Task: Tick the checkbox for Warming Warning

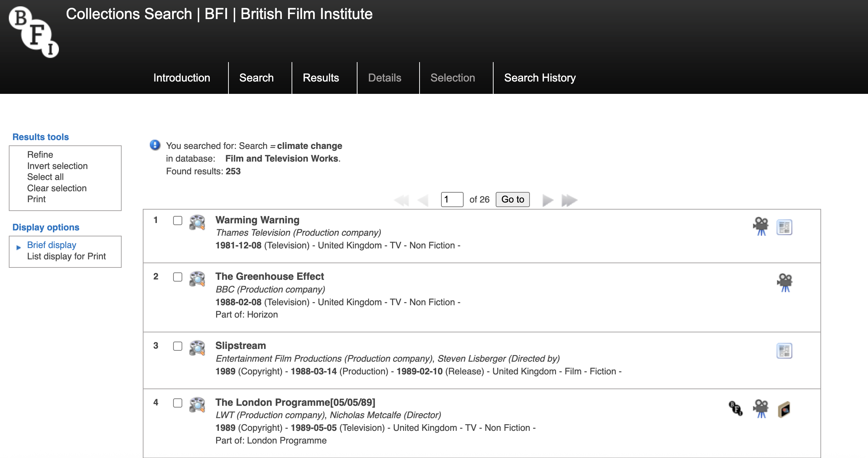Action: (178, 221)
